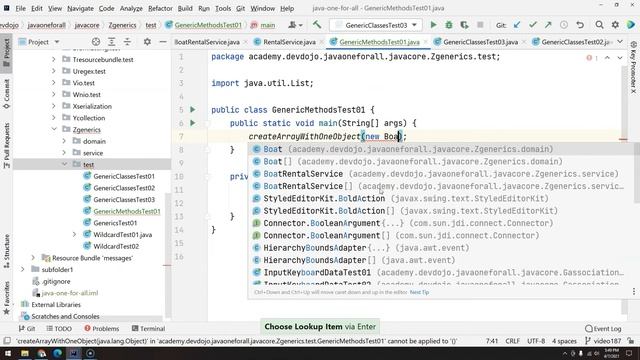
Task: Open IDE settings gear in toolbar
Action: tap(615, 25)
